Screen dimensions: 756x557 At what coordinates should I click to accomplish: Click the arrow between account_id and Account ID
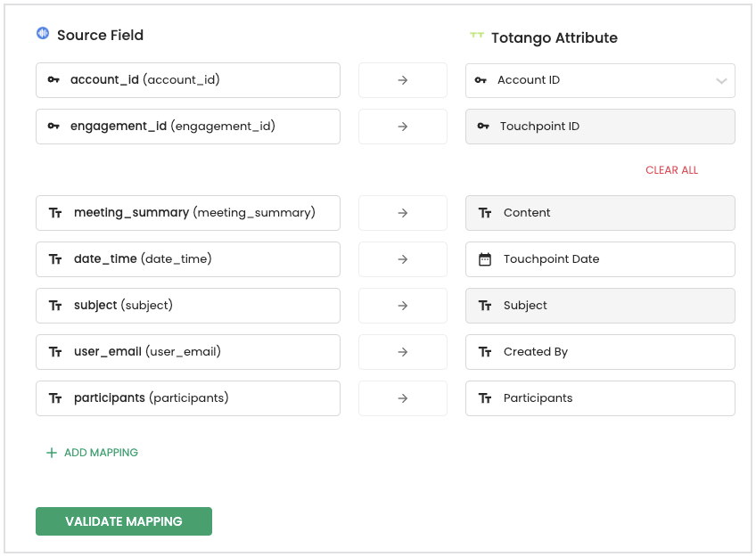(403, 80)
